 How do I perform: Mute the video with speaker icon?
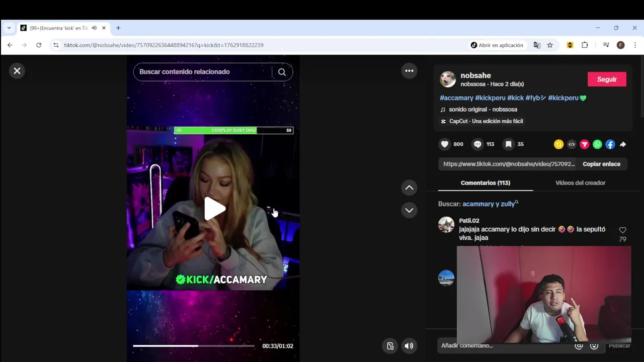pos(409,346)
